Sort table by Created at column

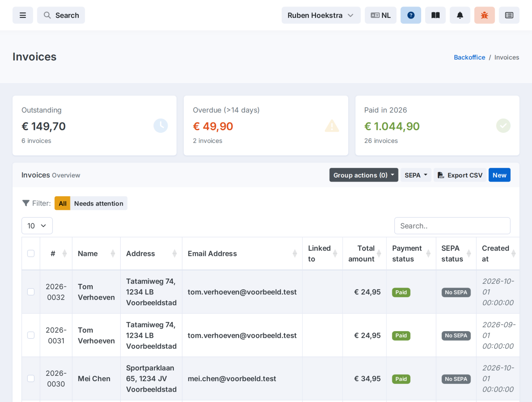tap(498, 253)
